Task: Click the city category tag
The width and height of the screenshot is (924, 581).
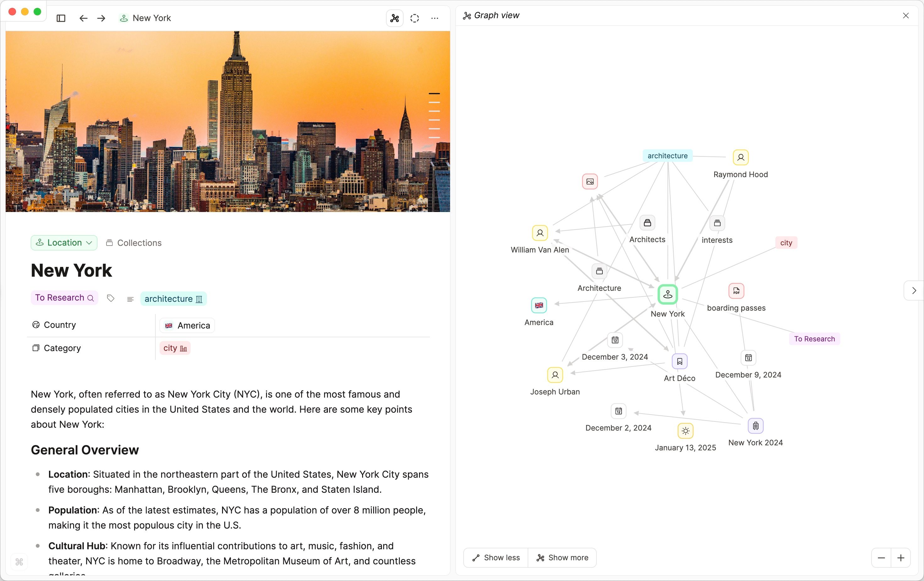Action: point(175,348)
